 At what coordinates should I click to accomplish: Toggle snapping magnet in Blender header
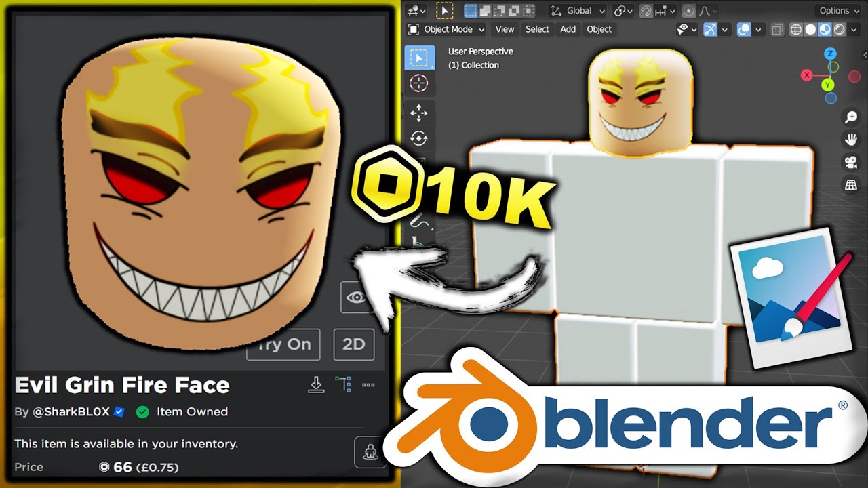point(647,11)
